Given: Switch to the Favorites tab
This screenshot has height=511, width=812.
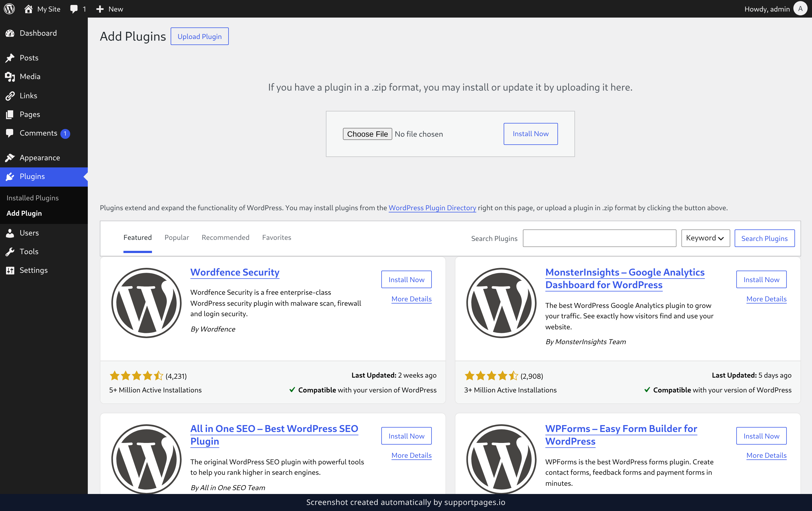Looking at the screenshot, I should [x=277, y=237].
